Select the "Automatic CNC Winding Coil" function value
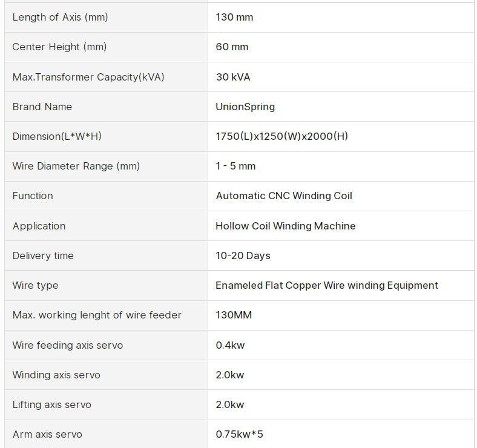This screenshot has width=477, height=448. pyautogui.click(x=284, y=196)
